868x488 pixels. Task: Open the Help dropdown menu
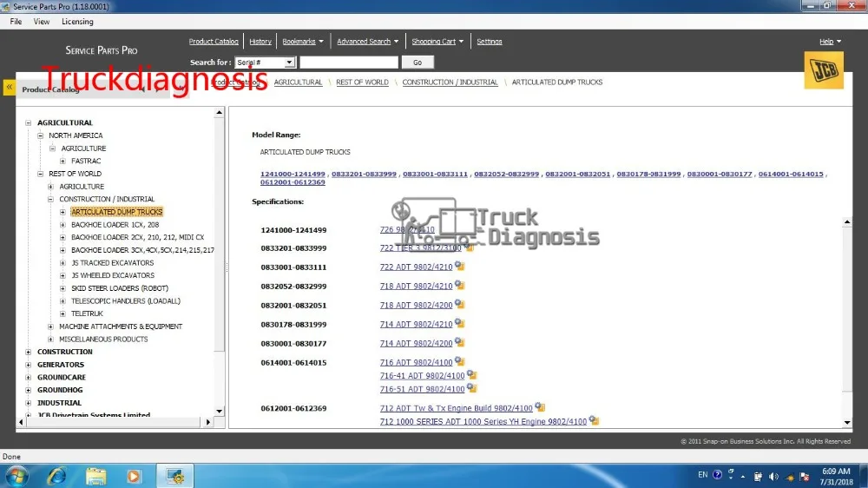tap(830, 42)
